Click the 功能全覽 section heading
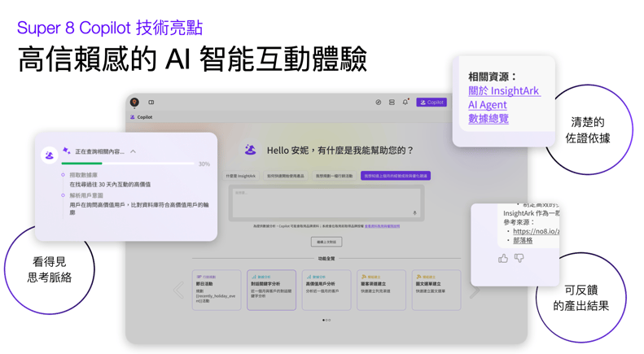 (326, 259)
